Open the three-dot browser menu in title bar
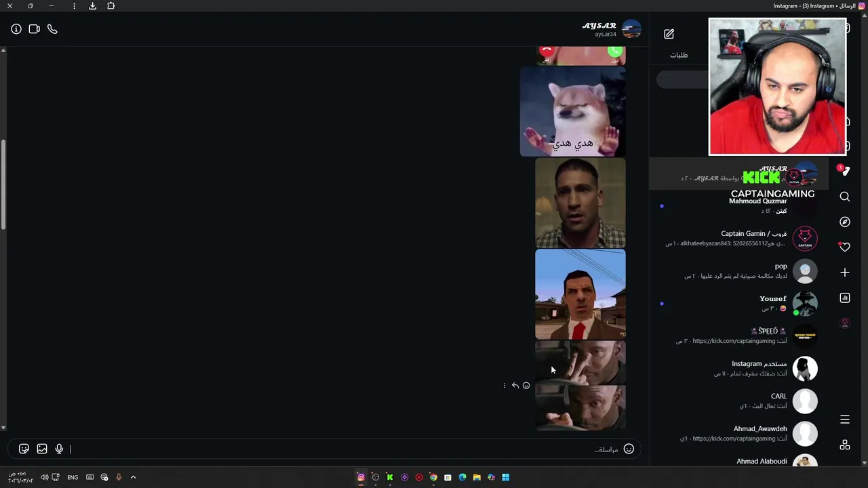Screen dimensions: 868x488 [x=74, y=6]
